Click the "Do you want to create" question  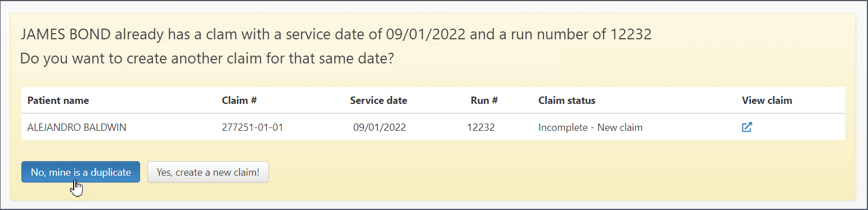pyautogui.click(x=206, y=58)
